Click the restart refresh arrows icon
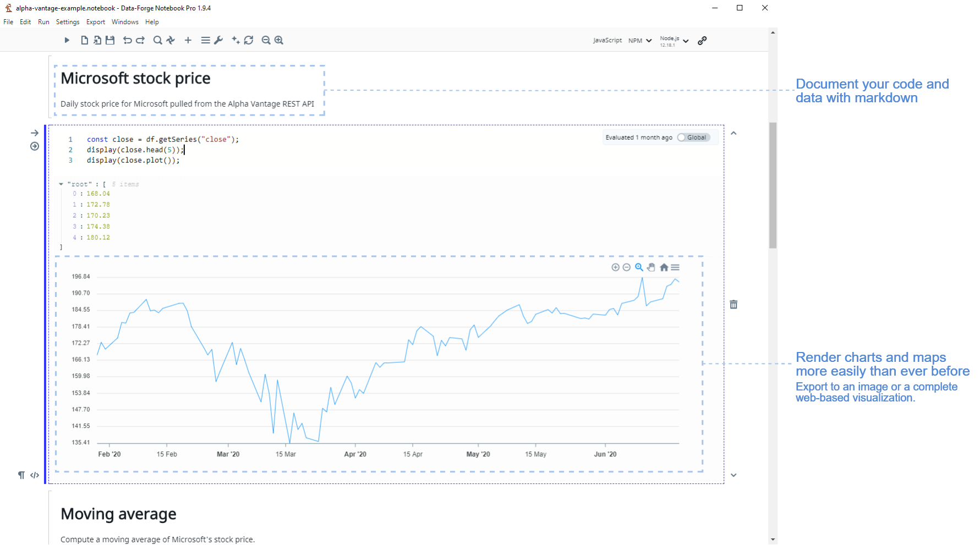Viewport: 980px width, 545px height. click(249, 40)
